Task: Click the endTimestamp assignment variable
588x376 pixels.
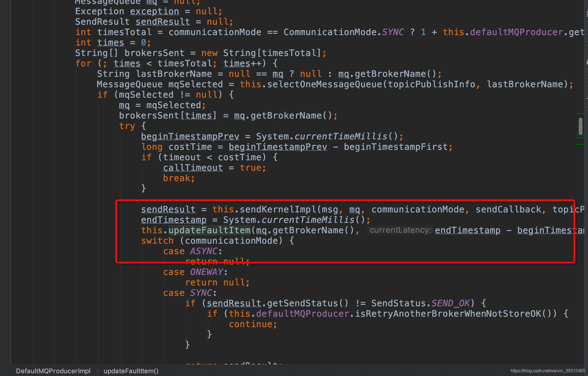Action: tap(174, 220)
